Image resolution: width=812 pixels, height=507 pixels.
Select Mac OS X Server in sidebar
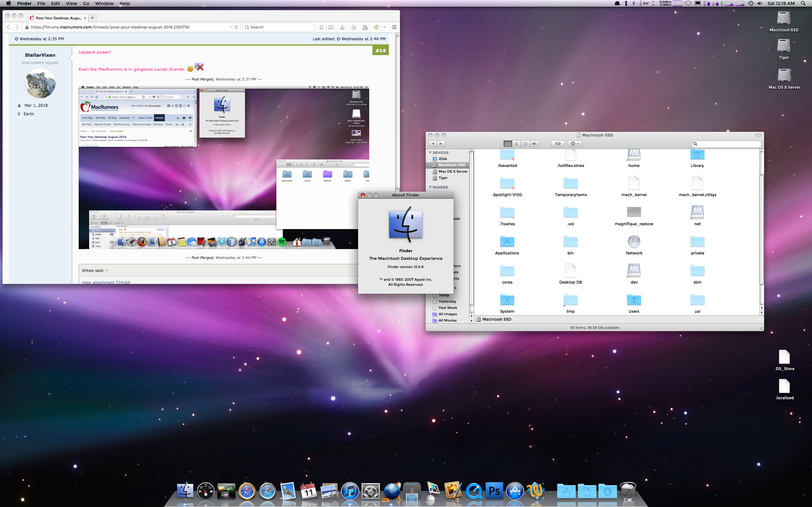[x=453, y=171]
